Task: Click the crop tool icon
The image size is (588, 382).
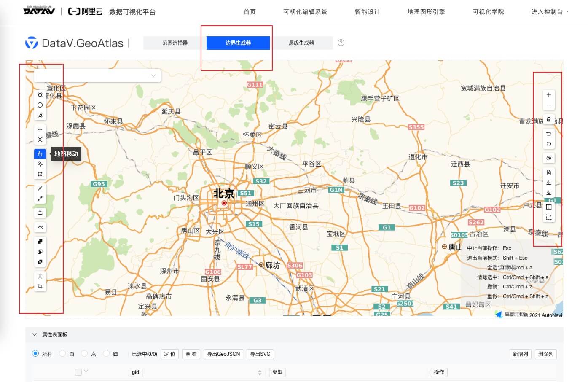Action: coord(40,286)
